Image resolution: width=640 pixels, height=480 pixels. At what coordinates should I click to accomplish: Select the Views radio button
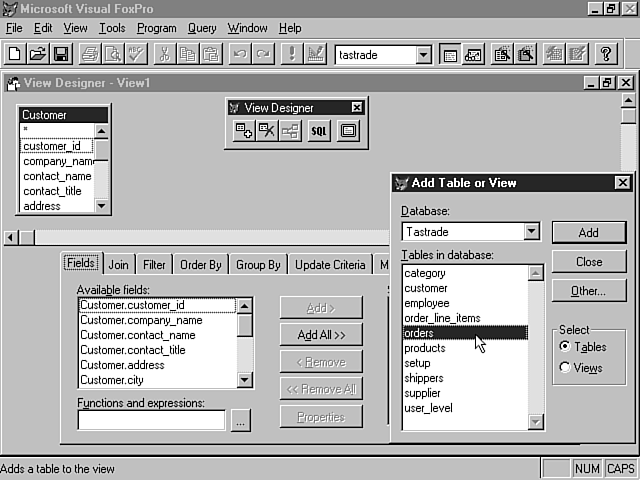[x=566, y=367]
